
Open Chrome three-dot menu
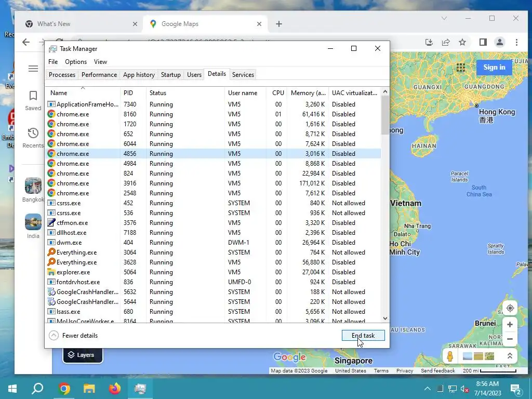516,42
